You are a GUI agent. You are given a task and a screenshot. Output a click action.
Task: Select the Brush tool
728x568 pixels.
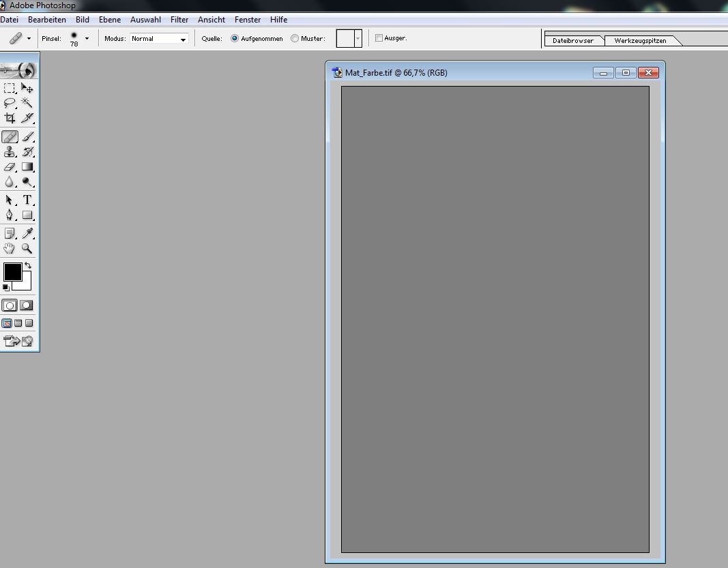point(27,136)
